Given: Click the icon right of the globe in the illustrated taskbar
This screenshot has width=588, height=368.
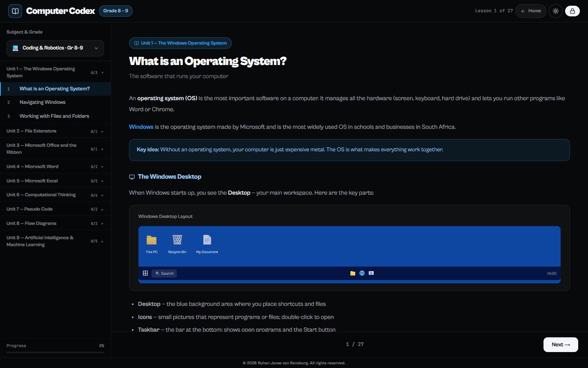Looking at the screenshot, I should pyautogui.click(x=371, y=273).
